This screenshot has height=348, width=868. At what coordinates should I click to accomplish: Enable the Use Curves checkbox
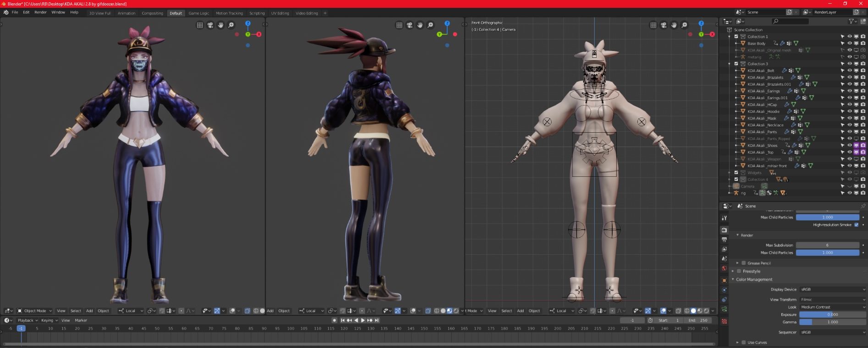tap(744, 342)
